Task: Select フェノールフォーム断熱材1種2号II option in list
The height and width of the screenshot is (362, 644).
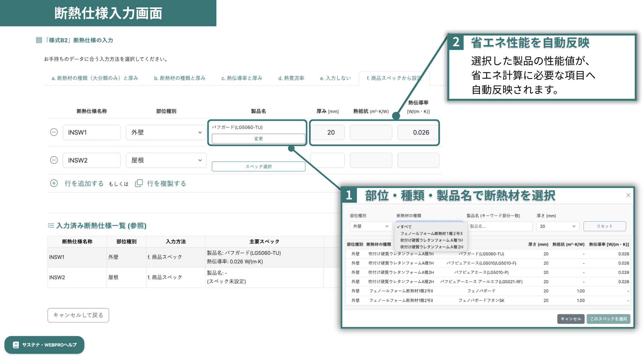Action: point(431,234)
